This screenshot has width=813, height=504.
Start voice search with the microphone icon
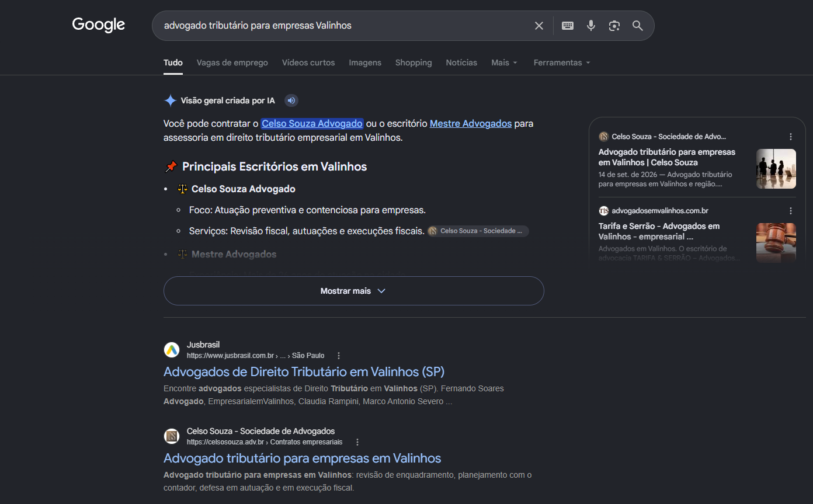[x=591, y=26]
